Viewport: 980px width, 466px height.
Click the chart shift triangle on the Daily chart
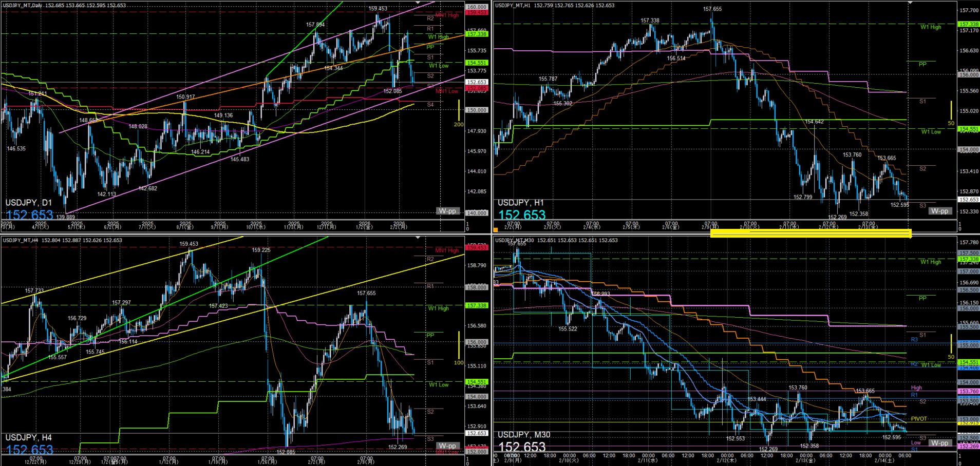[x=418, y=3]
